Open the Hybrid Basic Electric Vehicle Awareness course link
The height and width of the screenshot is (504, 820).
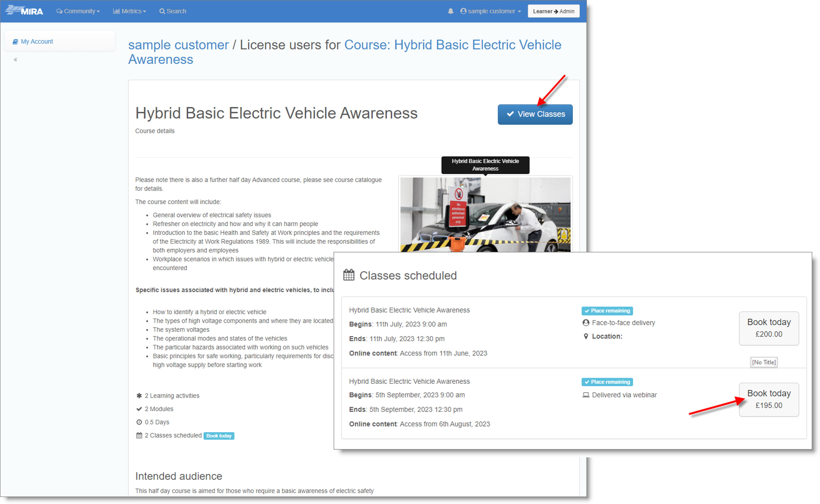pyautogui.click(x=452, y=45)
